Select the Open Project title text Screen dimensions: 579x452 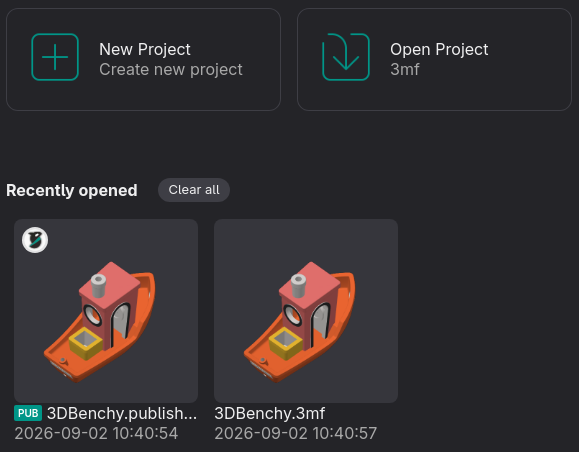point(439,49)
